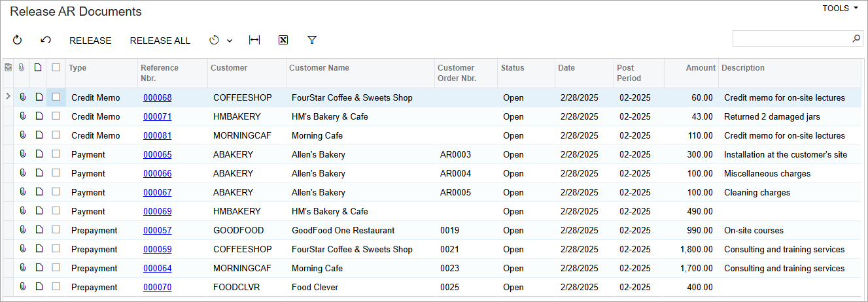Open the filter settings funnel icon
This screenshot has width=868, height=302.
click(x=312, y=41)
